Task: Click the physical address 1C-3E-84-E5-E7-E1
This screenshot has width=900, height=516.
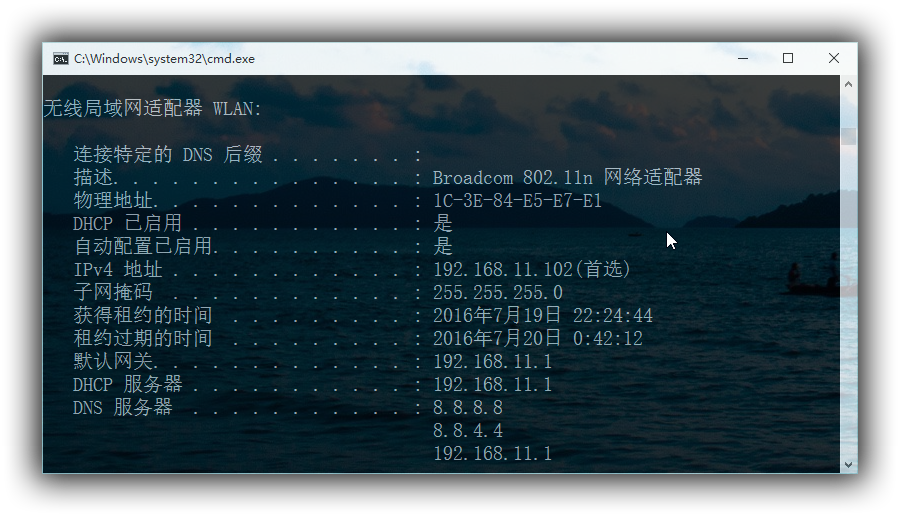Action: 517,200
